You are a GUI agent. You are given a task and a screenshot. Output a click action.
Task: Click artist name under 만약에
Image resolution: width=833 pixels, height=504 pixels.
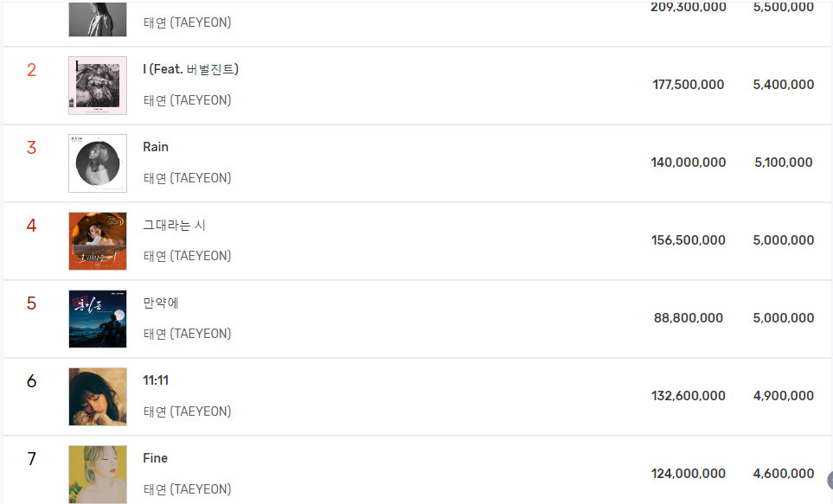[188, 334]
